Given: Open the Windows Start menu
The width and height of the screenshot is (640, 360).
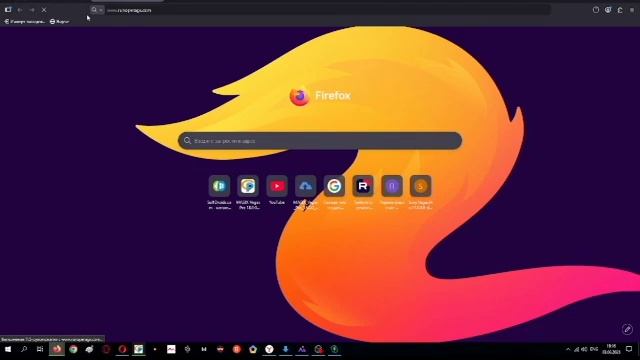Looking at the screenshot, I should (x=8, y=349).
